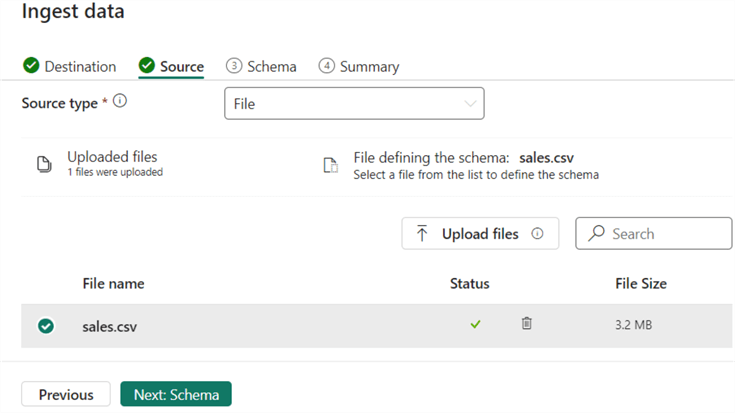The image size is (735, 413).
Task: Open the Source type dropdown
Action: (354, 103)
